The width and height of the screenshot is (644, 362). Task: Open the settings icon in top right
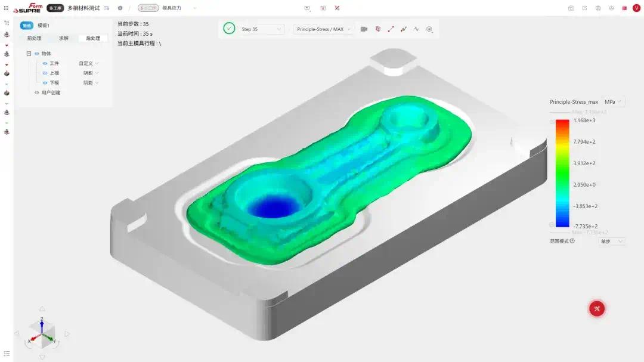coord(612,8)
